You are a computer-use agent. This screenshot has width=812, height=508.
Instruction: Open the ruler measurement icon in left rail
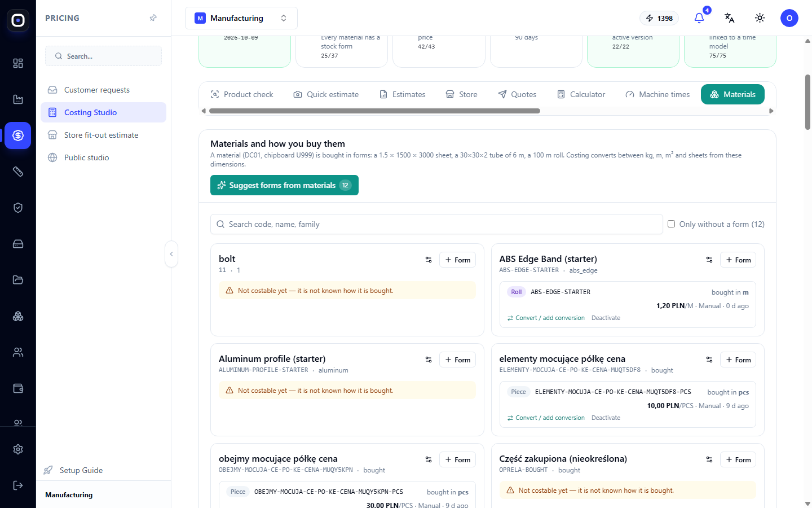point(18,172)
